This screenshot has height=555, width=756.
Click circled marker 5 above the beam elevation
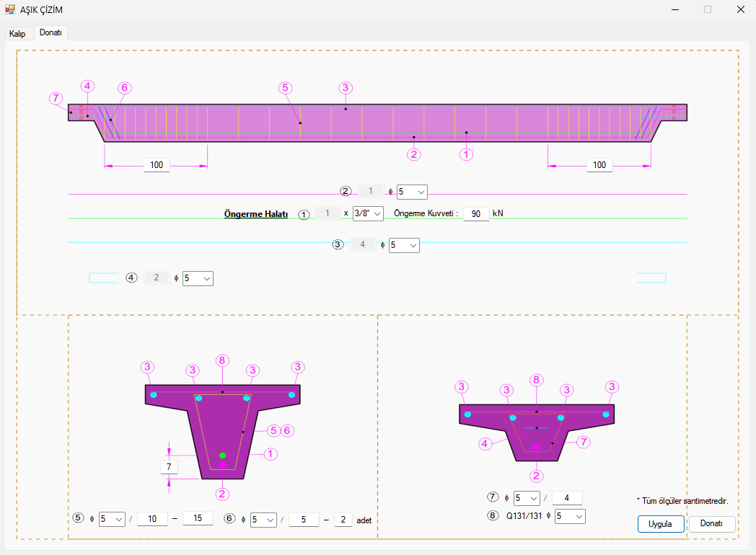tap(284, 88)
